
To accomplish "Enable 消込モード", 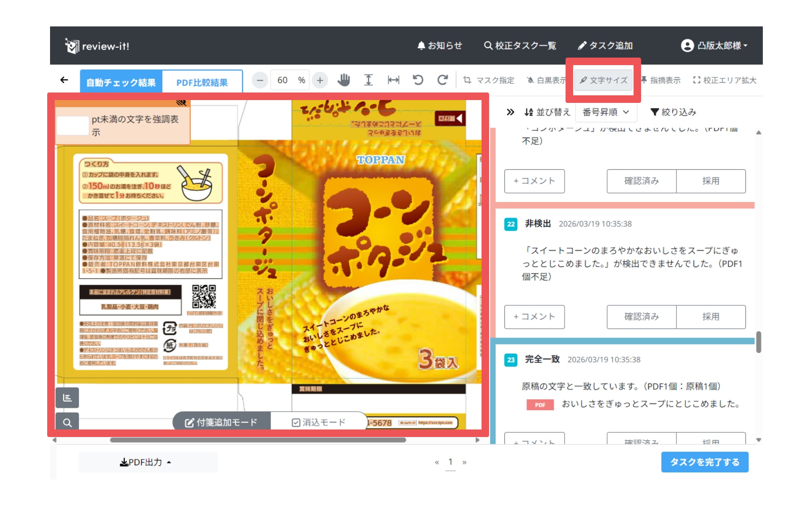I will pyautogui.click(x=319, y=422).
